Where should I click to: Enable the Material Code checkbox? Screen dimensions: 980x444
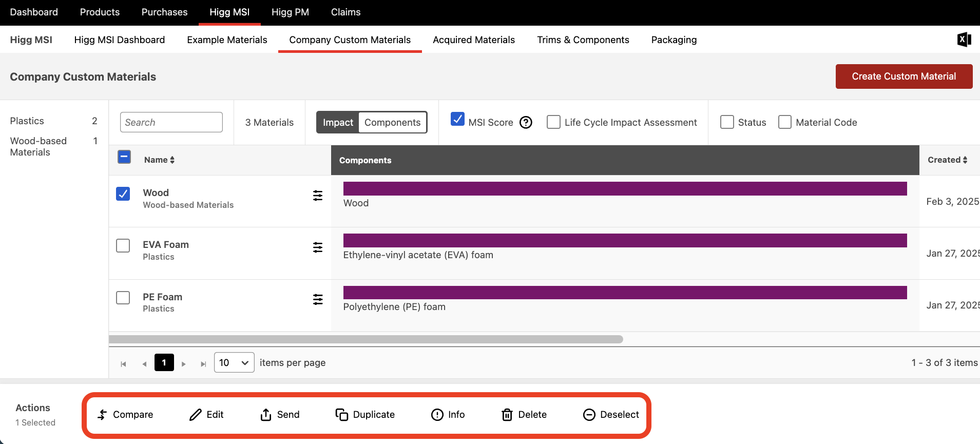point(785,122)
